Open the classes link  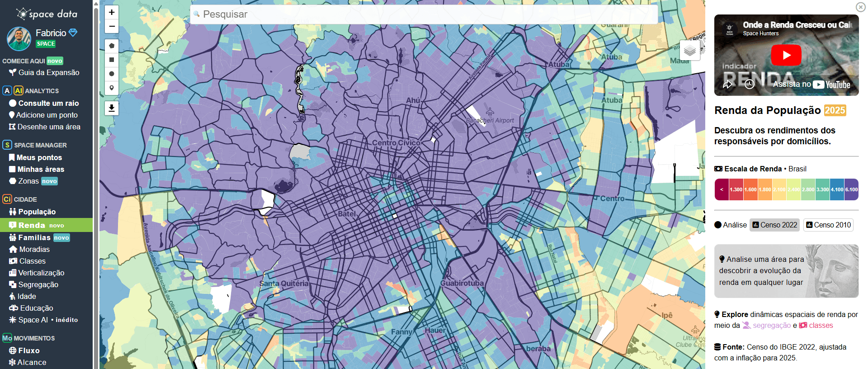coord(816,325)
